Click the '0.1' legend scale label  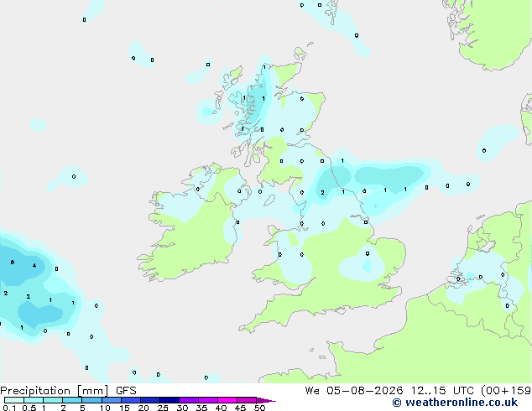pyautogui.click(x=9, y=408)
